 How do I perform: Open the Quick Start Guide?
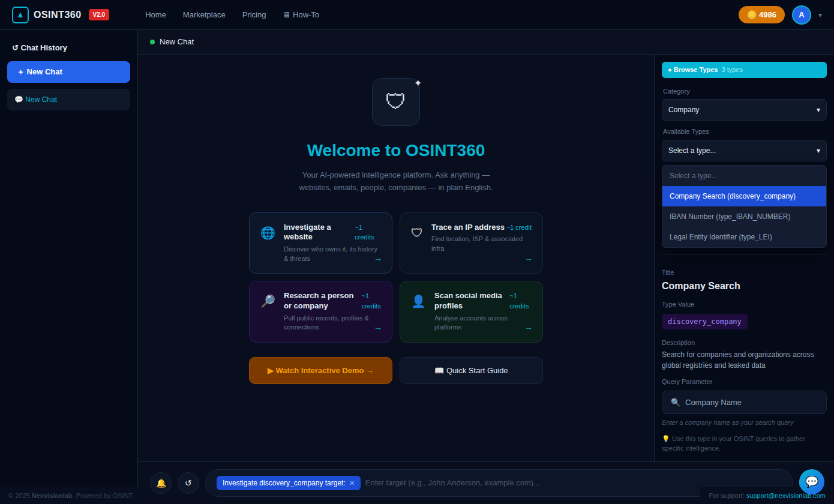click(x=471, y=371)
